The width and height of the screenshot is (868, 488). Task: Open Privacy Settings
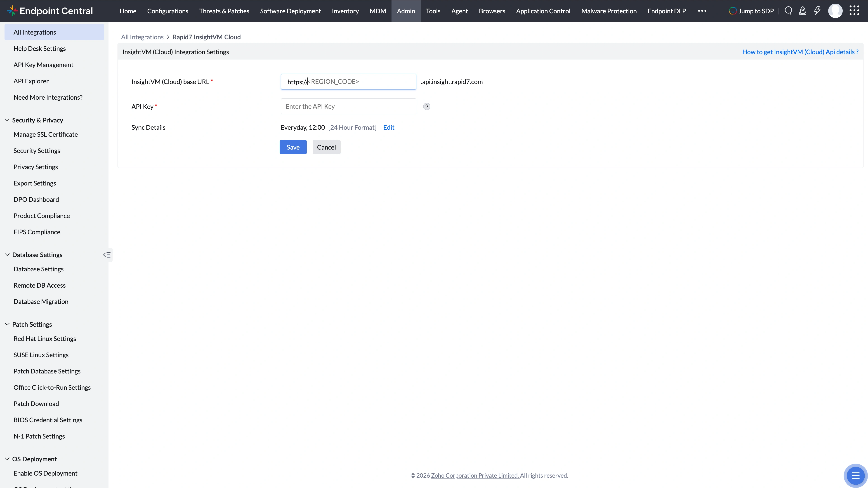[x=35, y=167]
